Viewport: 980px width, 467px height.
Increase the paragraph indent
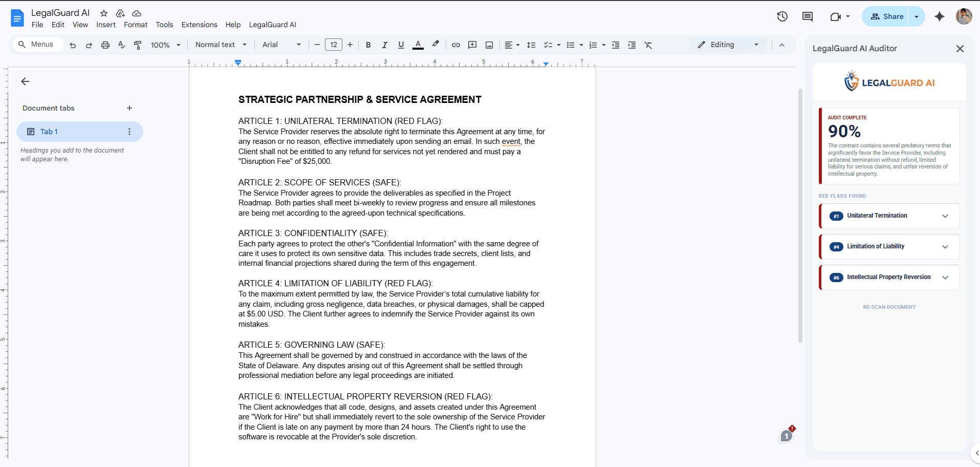[x=632, y=45]
